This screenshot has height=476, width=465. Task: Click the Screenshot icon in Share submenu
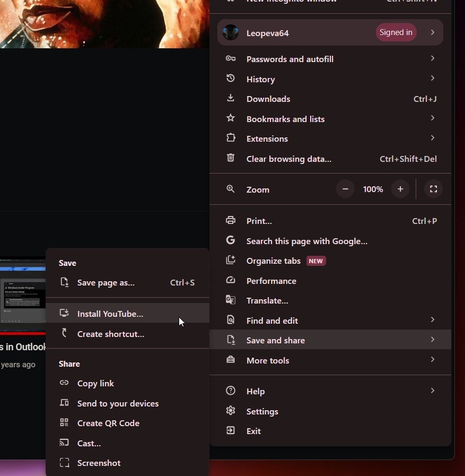(64, 462)
